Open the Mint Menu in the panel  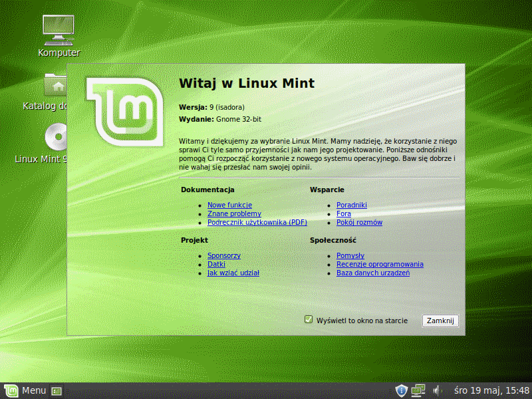[x=25, y=390]
